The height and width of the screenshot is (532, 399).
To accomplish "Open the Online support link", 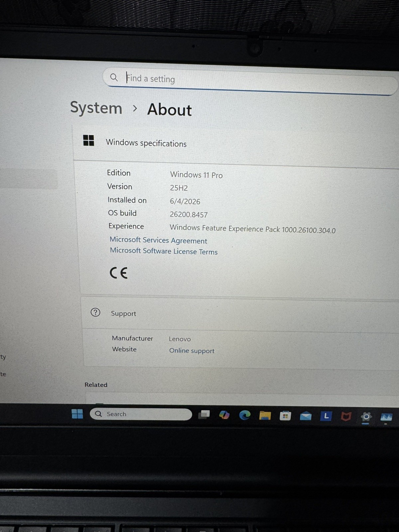I will click(x=192, y=350).
